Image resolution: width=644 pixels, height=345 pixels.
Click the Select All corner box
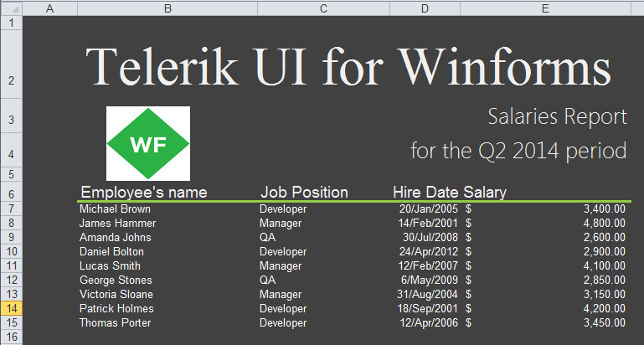12,8
